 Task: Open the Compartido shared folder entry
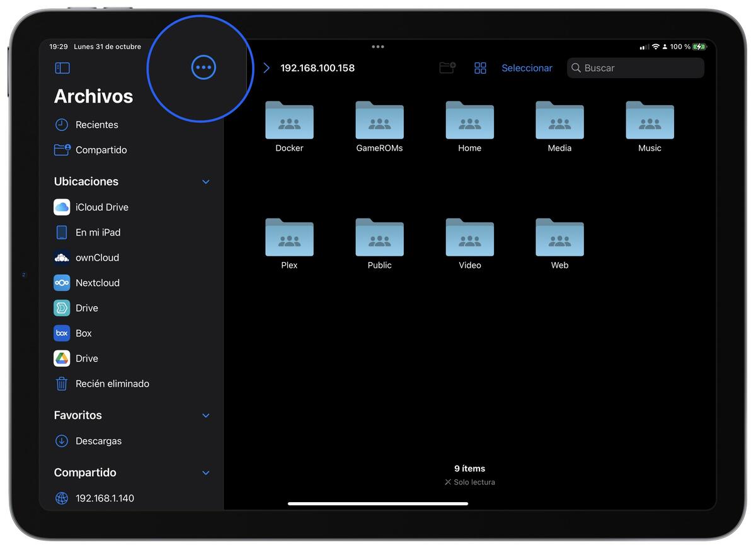pyautogui.click(x=131, y=150)
